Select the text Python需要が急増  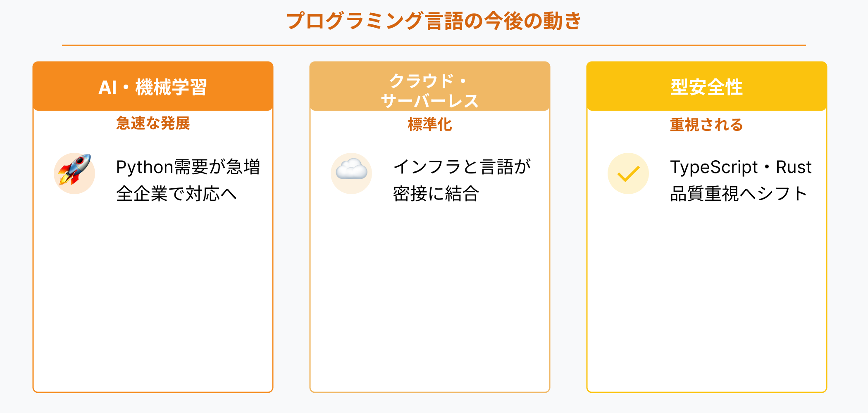click(188, 167)
